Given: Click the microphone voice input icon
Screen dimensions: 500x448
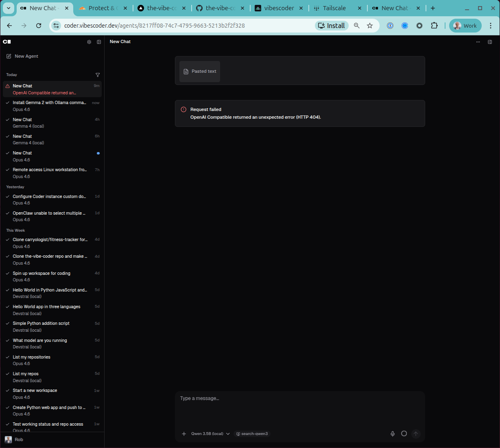Looking at the screenshot, I should pos(393,434).
